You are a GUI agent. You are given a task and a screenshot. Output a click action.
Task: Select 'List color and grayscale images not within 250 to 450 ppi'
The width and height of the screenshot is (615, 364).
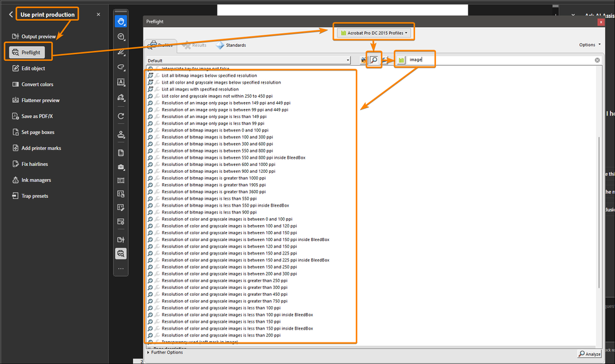pos(217,96)
